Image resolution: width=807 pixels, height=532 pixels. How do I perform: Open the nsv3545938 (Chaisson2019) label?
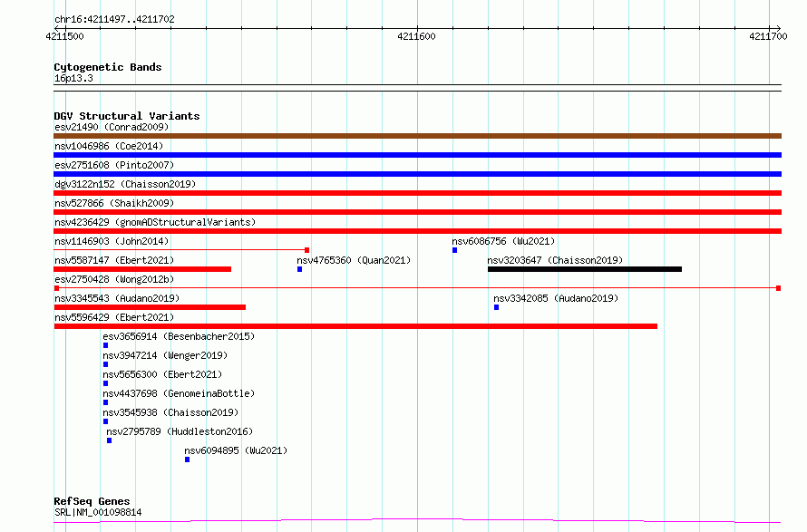coord(170,412)
